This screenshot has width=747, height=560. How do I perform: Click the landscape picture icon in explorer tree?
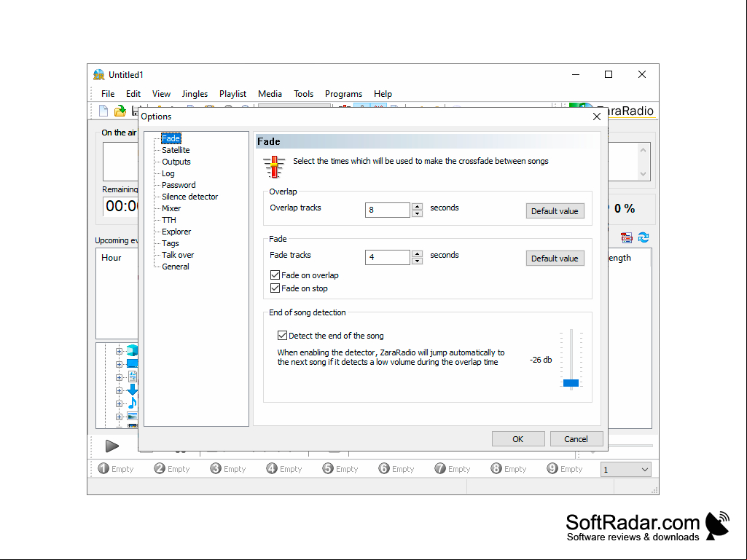point(133,417)
